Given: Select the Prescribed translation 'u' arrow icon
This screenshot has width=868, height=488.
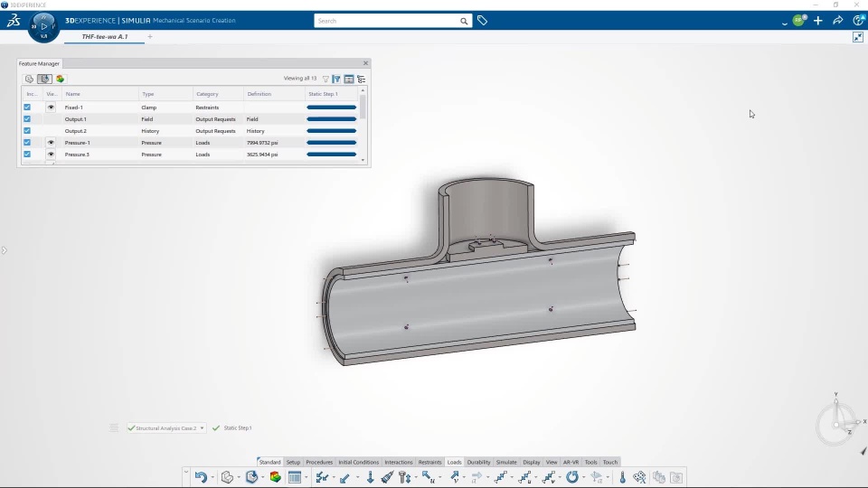Looking at the screenshot, I should 429,477.
